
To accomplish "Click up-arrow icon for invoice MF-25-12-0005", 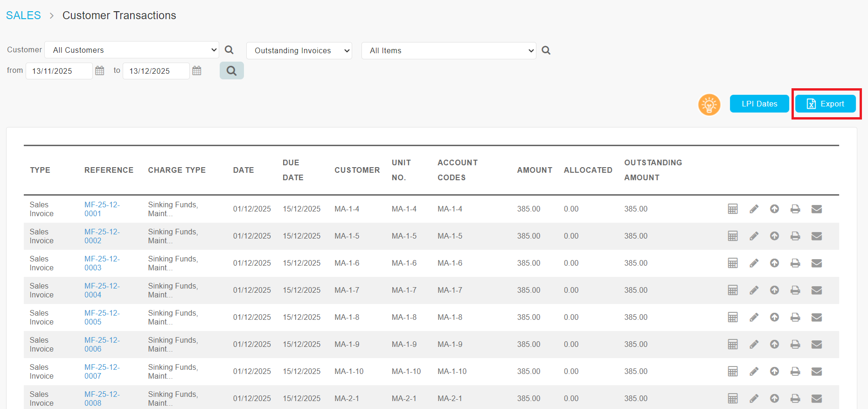I will 774,317.
